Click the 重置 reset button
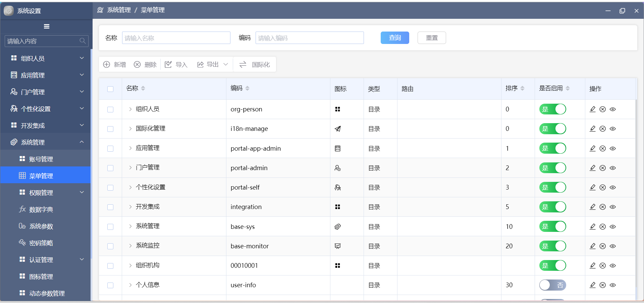 tap(432, 38)
